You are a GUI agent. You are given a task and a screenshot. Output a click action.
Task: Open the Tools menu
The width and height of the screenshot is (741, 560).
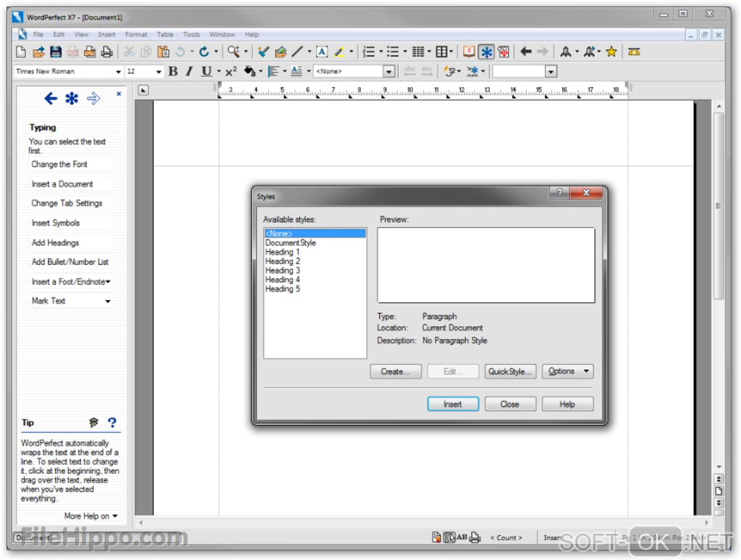[x=191, y=34]
